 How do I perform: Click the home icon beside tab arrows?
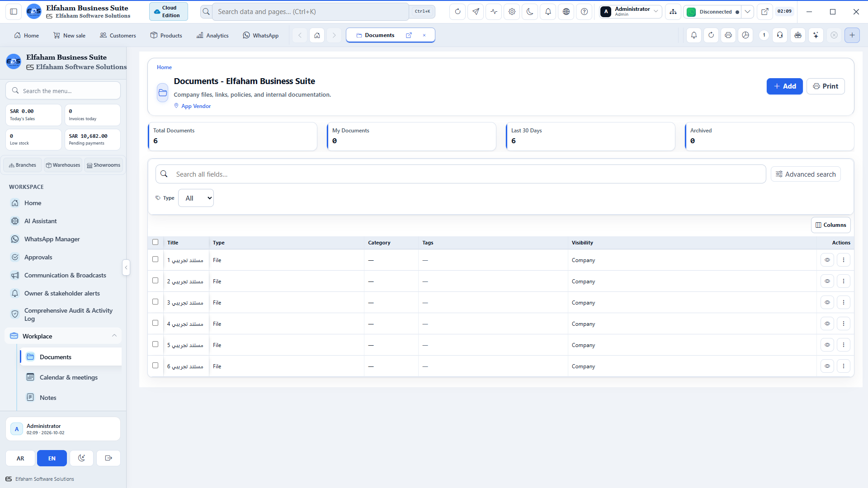coord(317,35)
